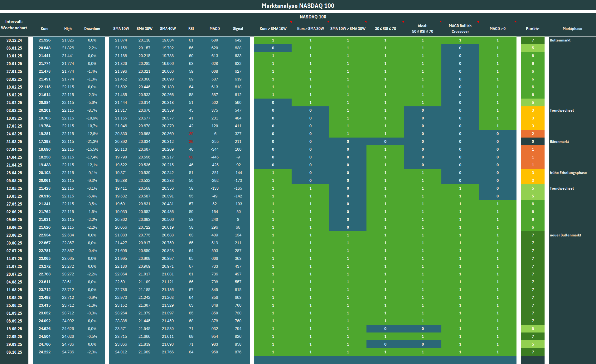
Task: Select the SMA 10W column header
Action: pos(121,29)
